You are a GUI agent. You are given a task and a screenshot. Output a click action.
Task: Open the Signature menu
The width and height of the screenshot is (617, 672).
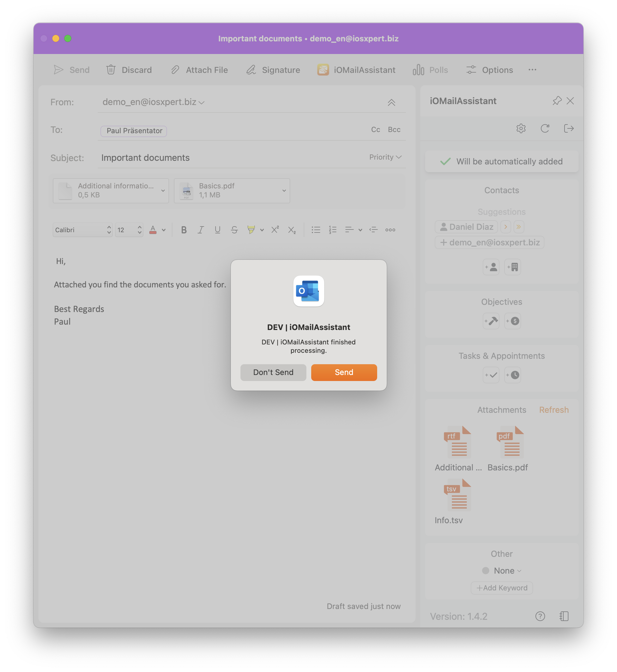pyautogui.click(x=273, y=70)
